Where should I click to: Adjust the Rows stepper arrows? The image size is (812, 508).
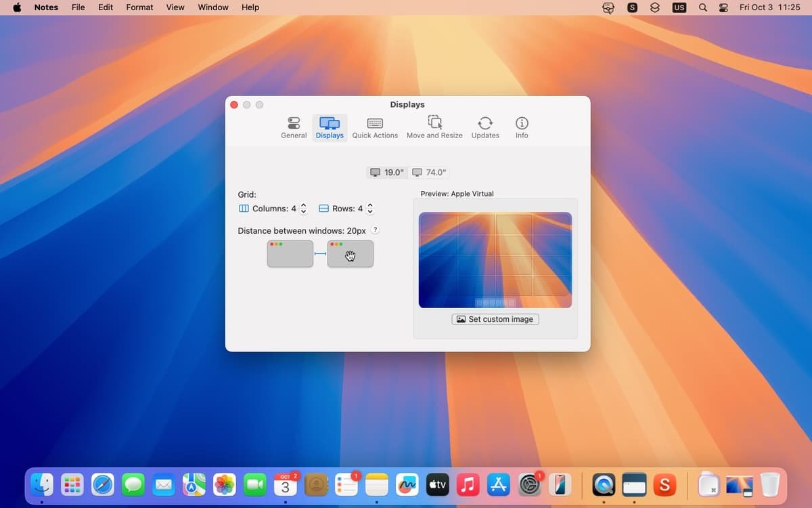[x=370, y=209]
